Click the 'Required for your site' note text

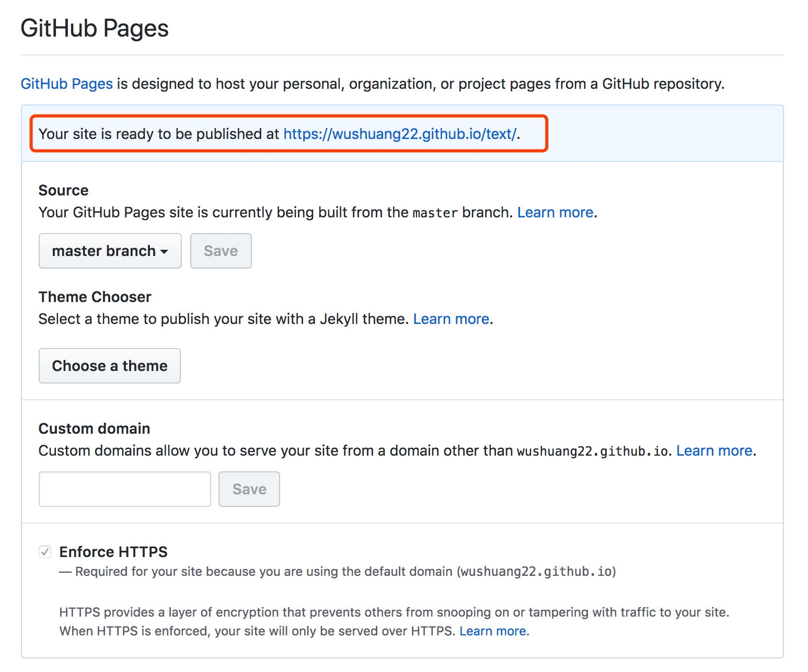338,572
